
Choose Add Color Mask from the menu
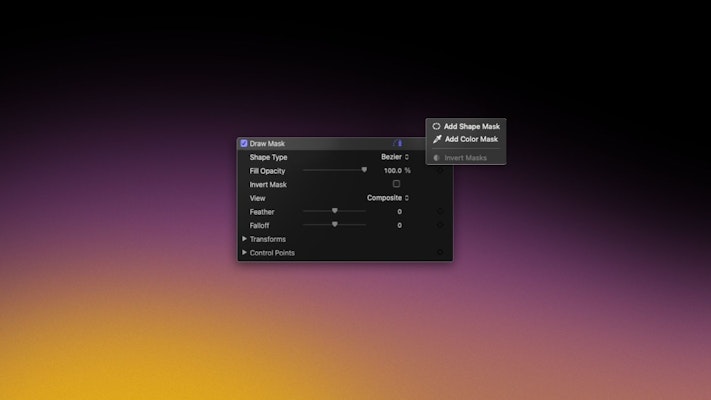click(x=471, y=139)
